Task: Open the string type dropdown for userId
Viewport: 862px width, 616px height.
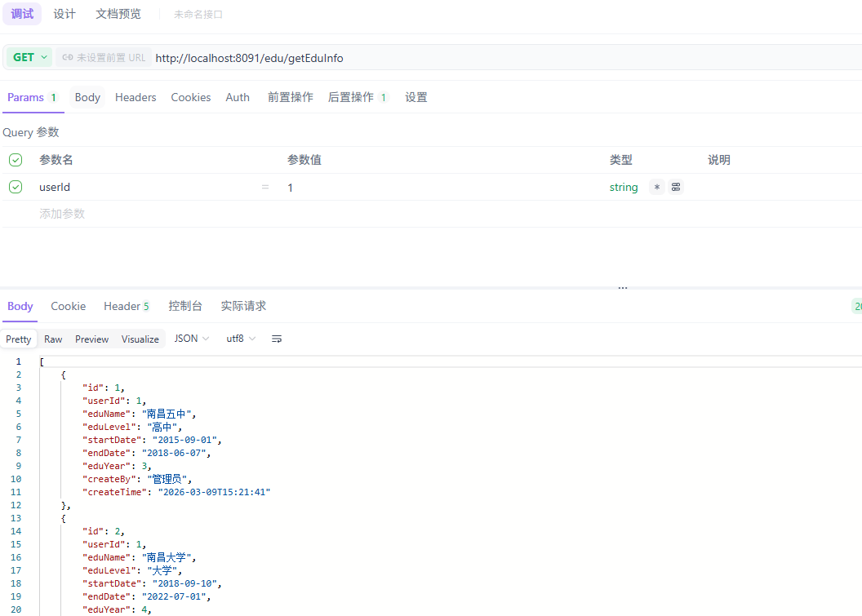Action: click(624, 187)
